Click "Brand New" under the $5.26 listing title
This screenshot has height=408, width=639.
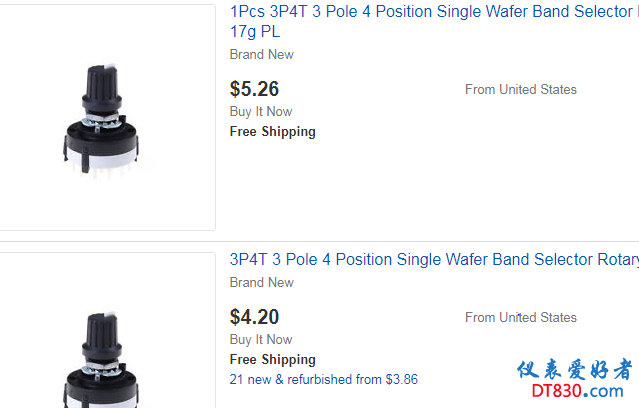pyautogui.click(x=262, y=54)
